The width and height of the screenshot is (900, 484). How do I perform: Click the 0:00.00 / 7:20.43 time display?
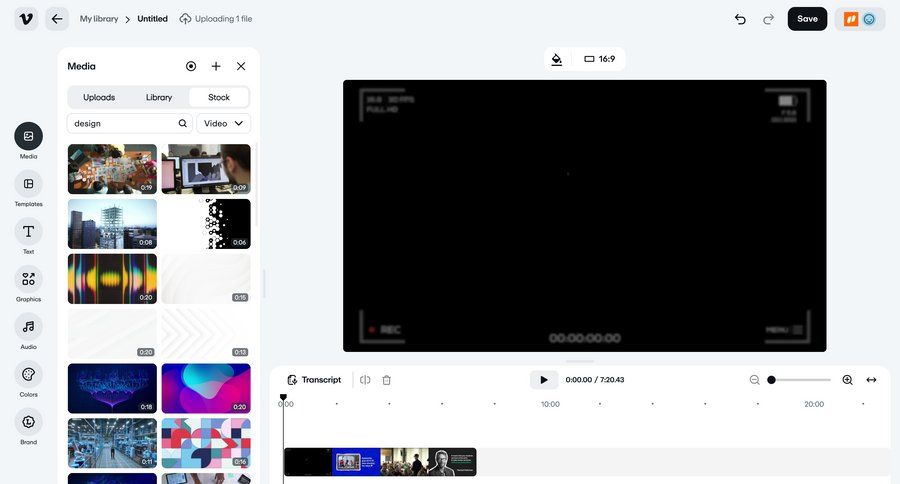tap(595, 380)
